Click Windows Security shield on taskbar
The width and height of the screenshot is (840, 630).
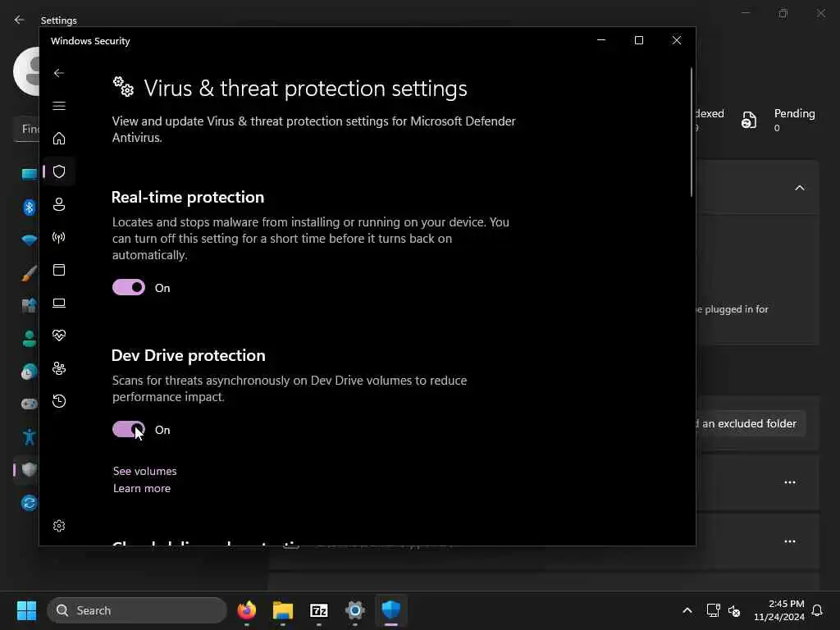391,610
